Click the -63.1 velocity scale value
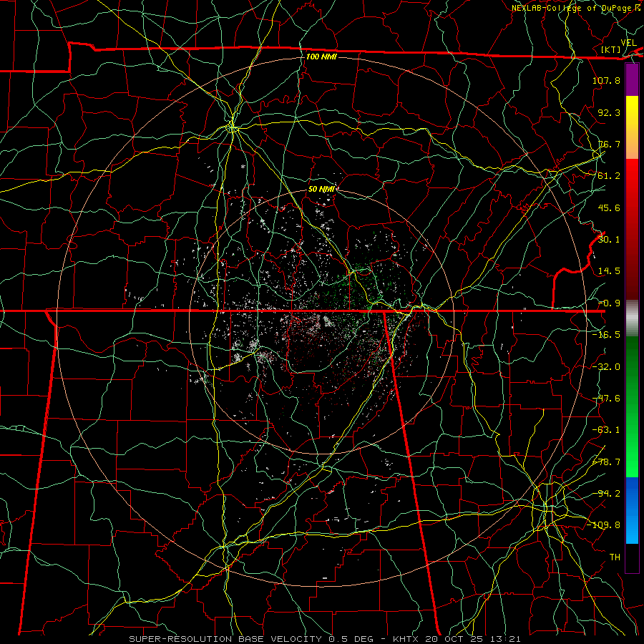The image size is (644, 644). tap(606, 430)
